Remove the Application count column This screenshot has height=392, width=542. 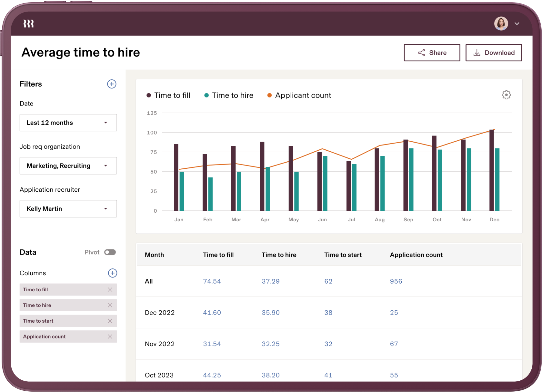pyautogui.click(x=110, y=337)
